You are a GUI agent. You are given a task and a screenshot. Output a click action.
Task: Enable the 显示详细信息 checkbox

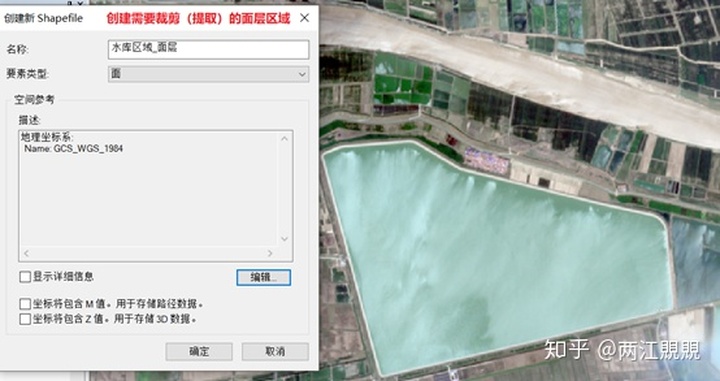click(x=25, y=276)
